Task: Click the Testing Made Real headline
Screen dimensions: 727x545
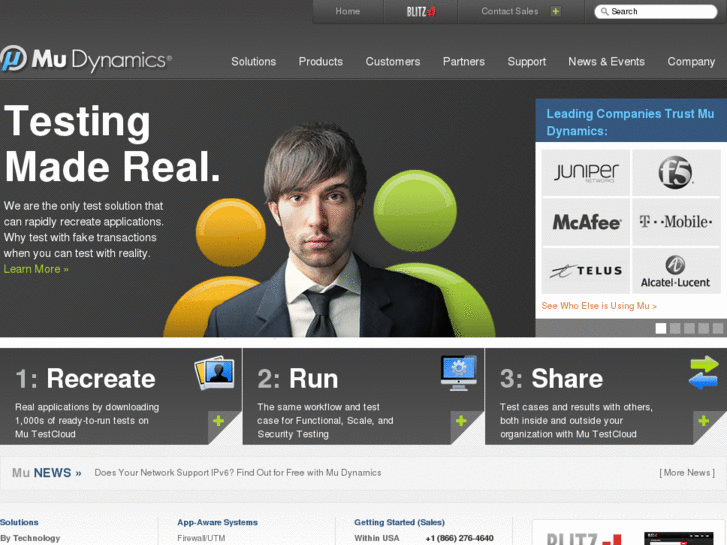Action: point(112,143)
